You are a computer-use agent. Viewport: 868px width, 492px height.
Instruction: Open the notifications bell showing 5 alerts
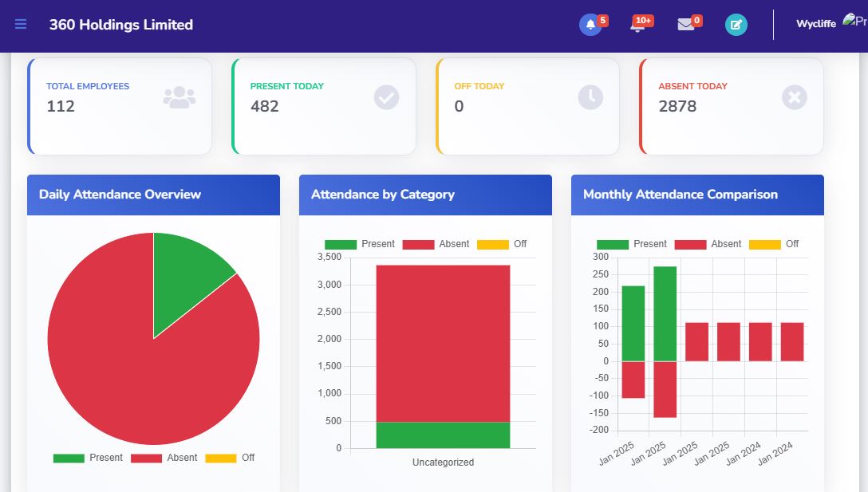click(590, 25)
